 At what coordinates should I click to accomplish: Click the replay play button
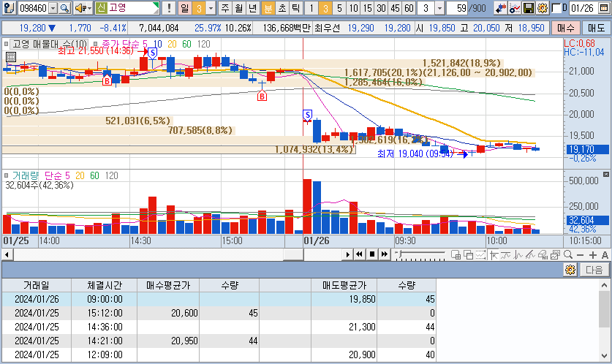click(347, 255)
